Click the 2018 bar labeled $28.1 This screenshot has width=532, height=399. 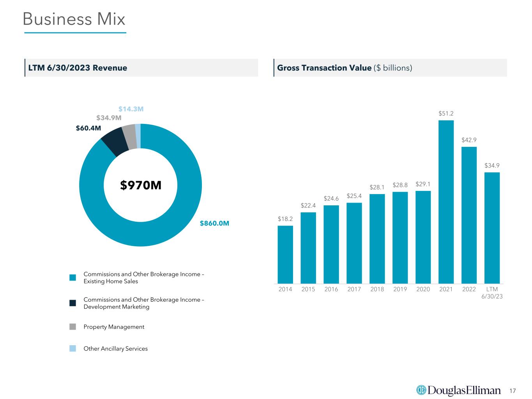[x=377, y=239]
